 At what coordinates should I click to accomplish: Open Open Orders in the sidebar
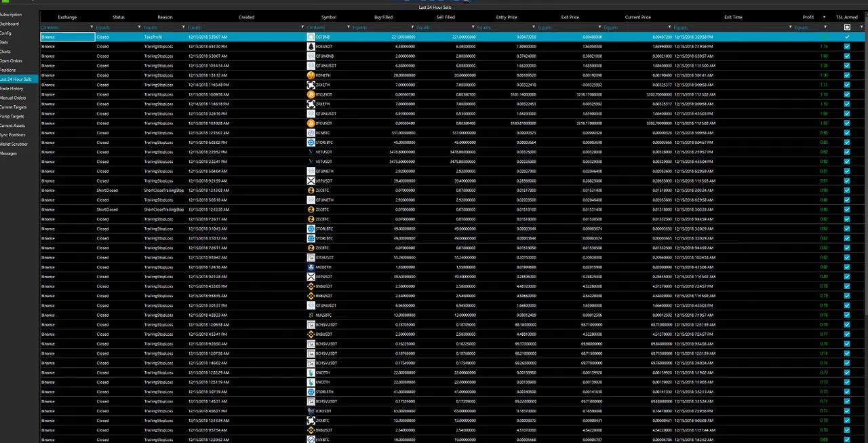pyautogui.click(x=11, y=61)
